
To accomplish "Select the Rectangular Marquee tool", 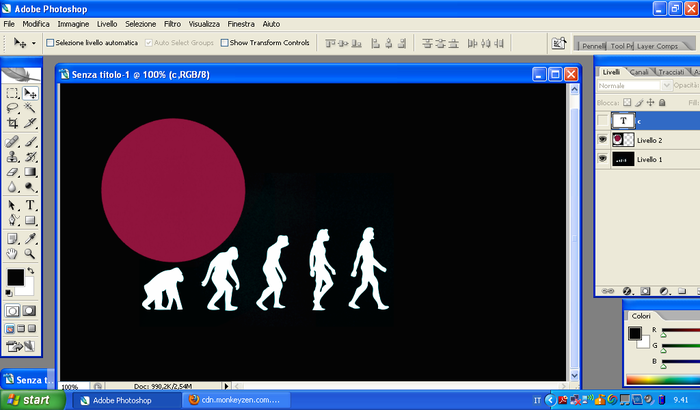I will point(12,93).
